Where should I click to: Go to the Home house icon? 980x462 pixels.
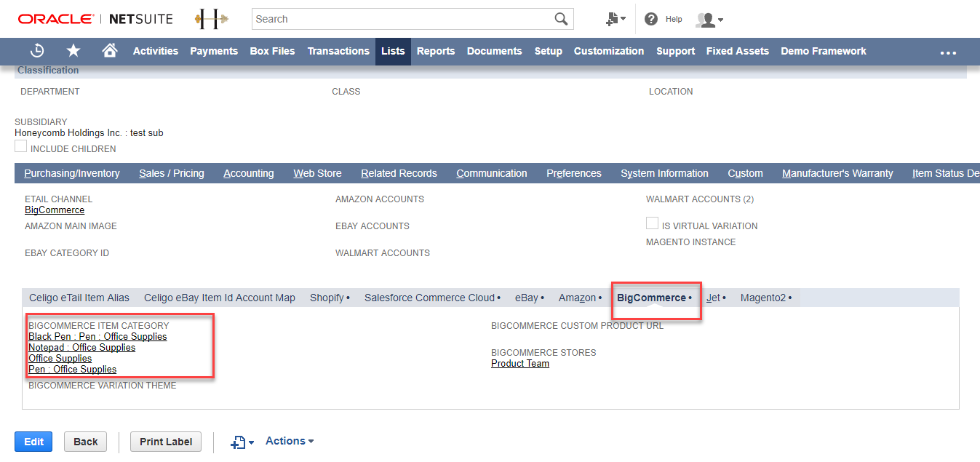110,51
